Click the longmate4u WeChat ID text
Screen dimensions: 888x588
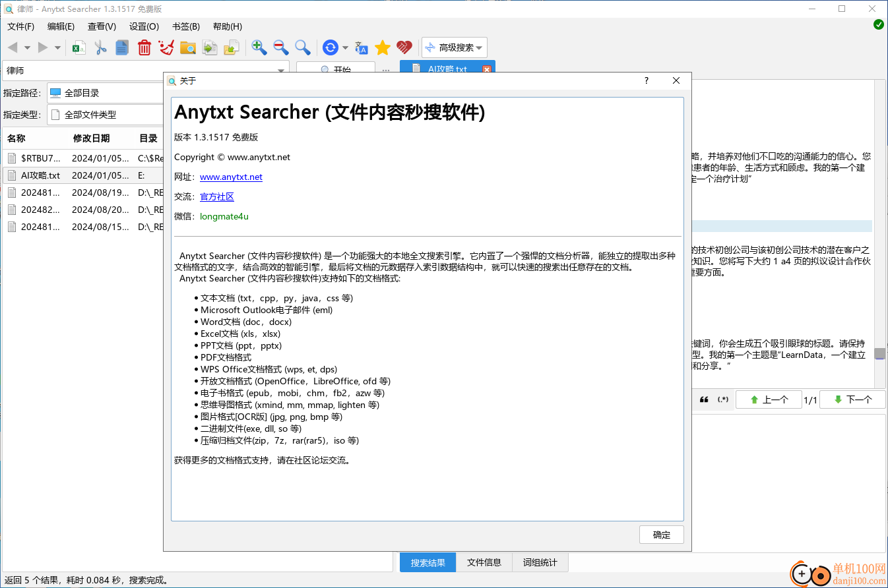[x=224, y=216]
